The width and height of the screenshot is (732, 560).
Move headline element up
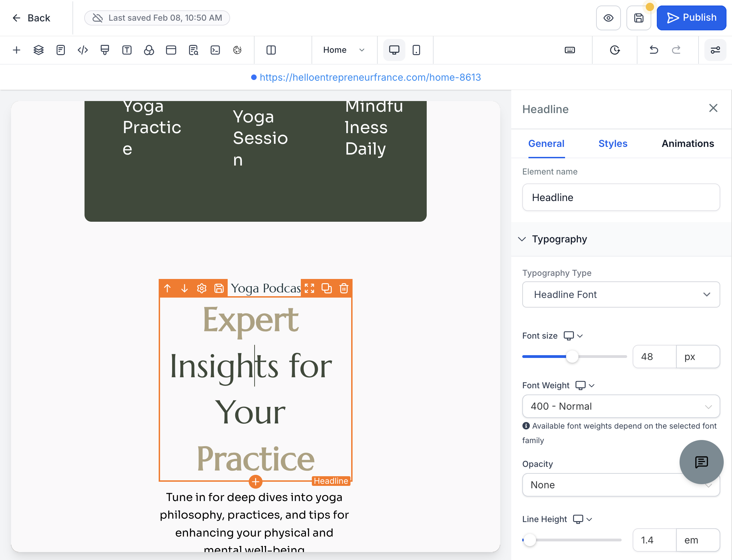[168, 288]
